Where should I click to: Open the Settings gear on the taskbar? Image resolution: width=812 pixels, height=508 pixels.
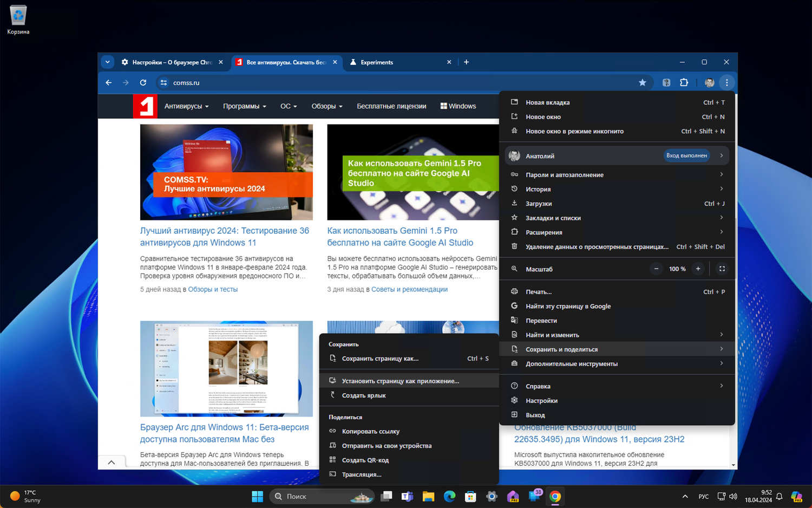[492, 496]
